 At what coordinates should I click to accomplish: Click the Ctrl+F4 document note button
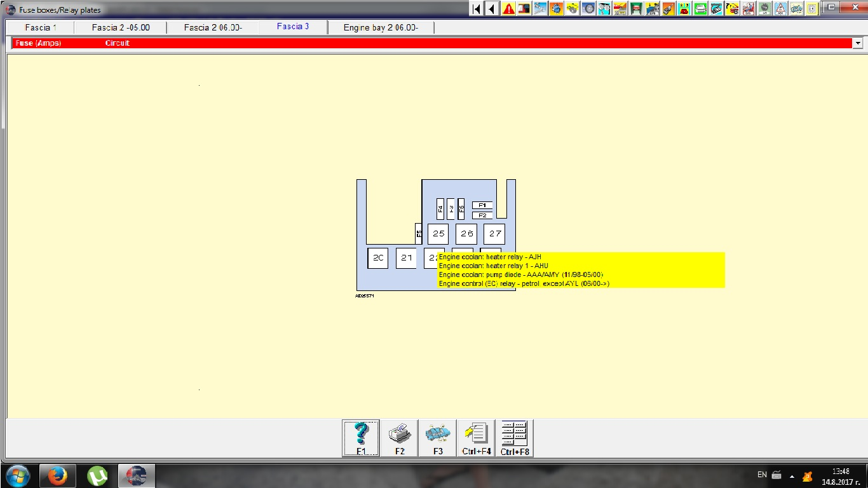[x=477, y=438]
